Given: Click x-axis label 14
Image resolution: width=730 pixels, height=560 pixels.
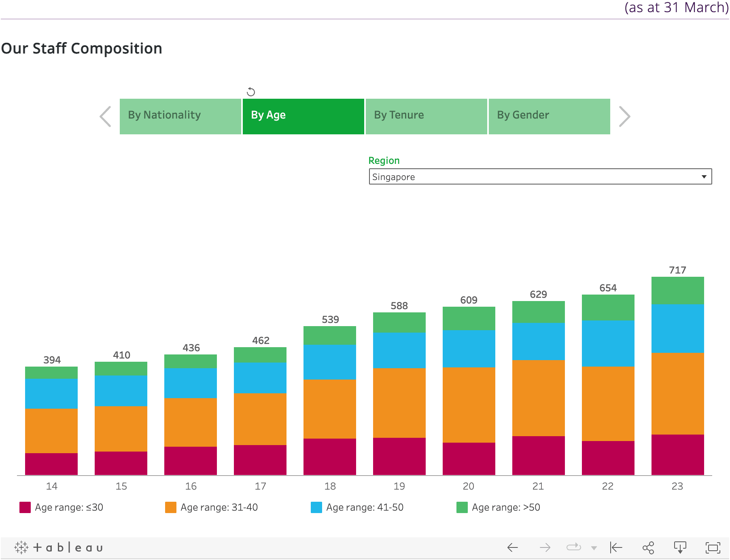Looking at the screenshot, I should pos(52,486).
